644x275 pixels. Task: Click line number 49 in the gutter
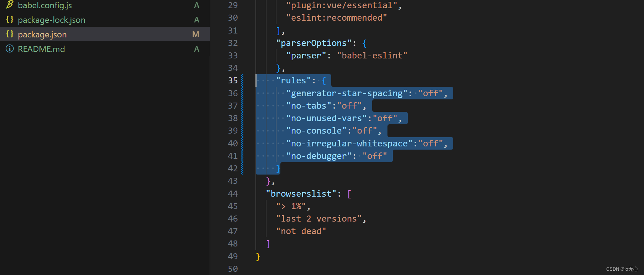(x=233, y=256)
